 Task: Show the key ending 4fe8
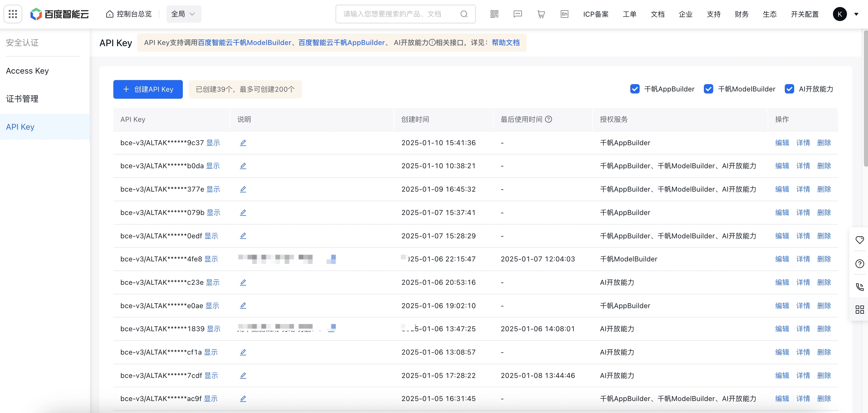coord(211,259)
